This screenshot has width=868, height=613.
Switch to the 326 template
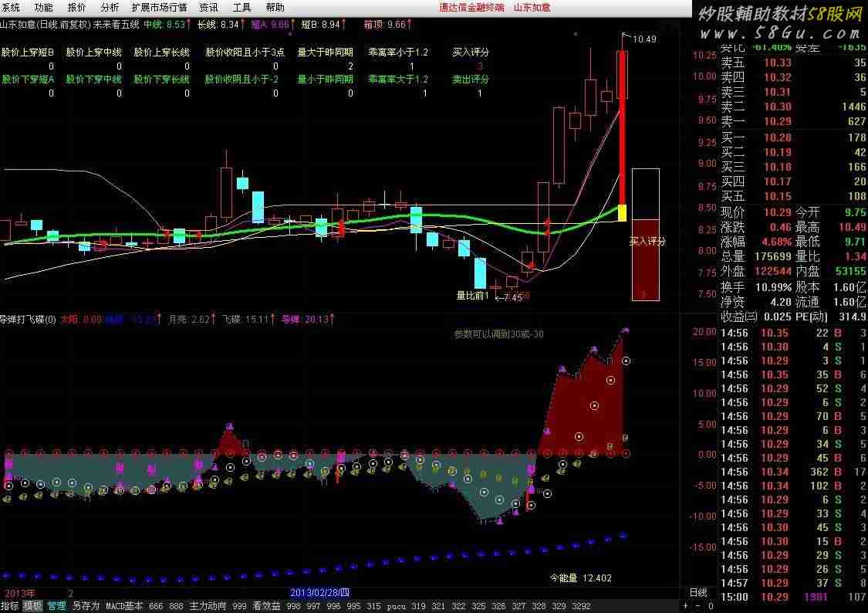pyautogui.click(x=498, y=606)
